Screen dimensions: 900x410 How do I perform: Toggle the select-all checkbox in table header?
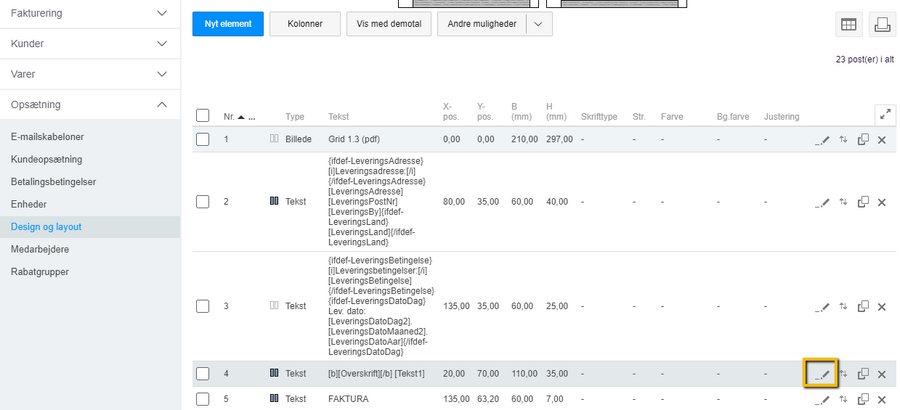[203, 116]
